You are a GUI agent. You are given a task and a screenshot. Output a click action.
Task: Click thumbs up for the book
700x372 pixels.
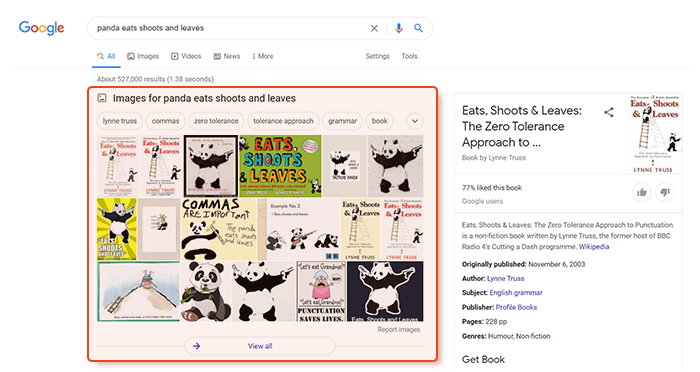(x=642, y=192)
